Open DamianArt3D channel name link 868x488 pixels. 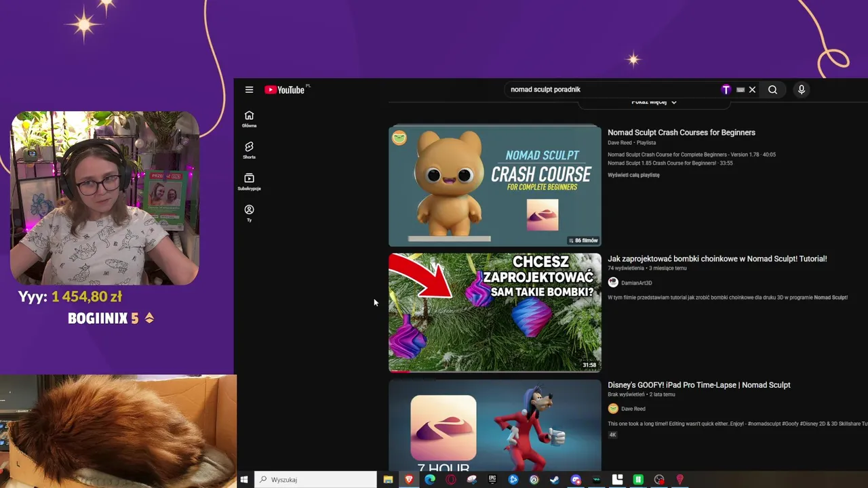pyautogui.click(x=636, y=283)
